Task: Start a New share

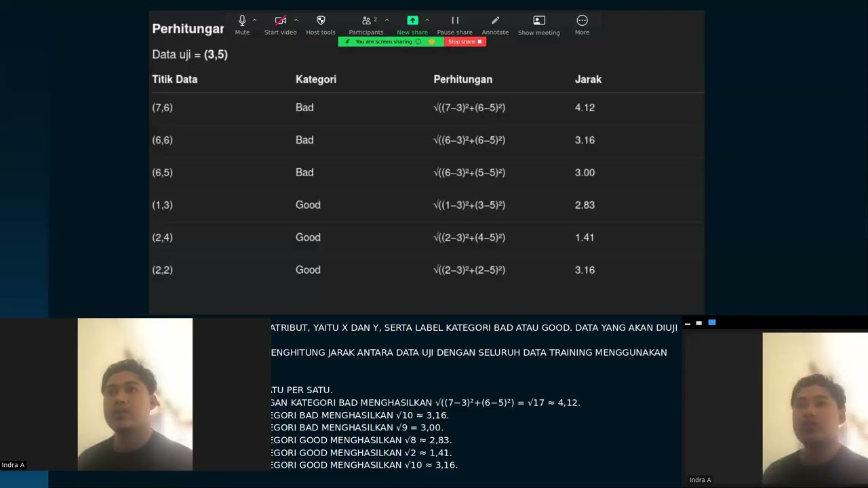Action: click(x=412, y=25)
